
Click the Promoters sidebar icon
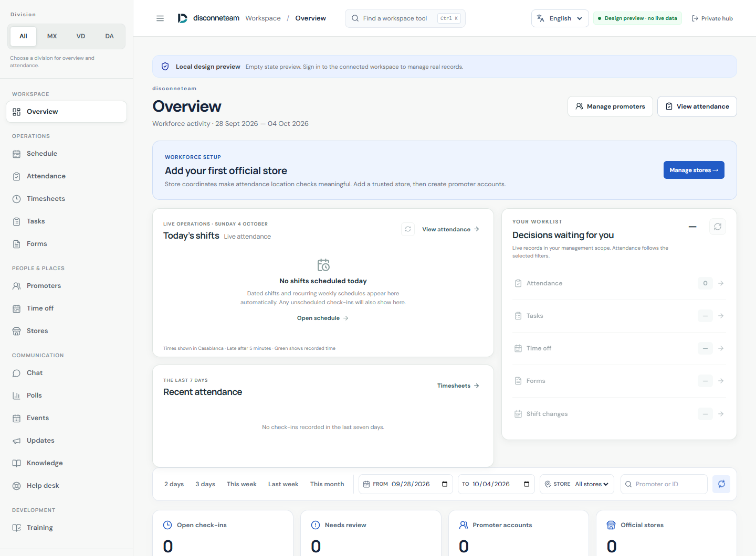point(17,286)
